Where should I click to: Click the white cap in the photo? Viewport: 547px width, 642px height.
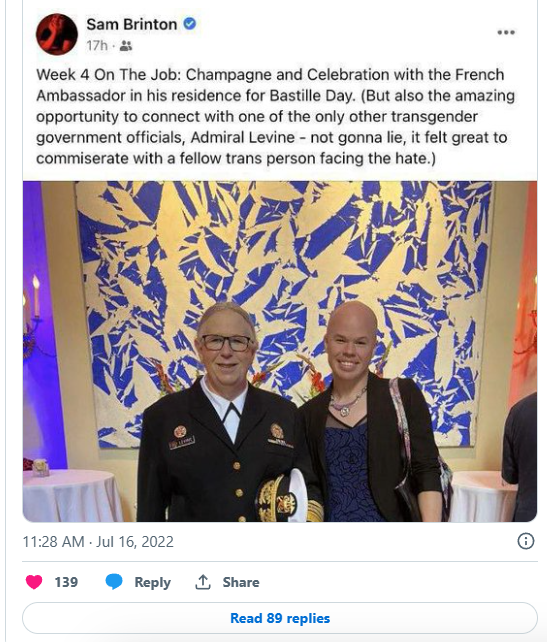(289, 497)
